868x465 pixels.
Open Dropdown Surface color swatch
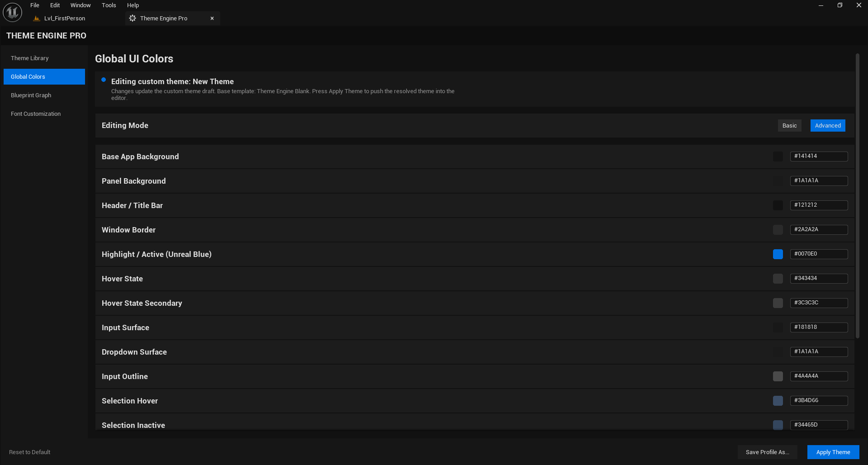[778, 352]
